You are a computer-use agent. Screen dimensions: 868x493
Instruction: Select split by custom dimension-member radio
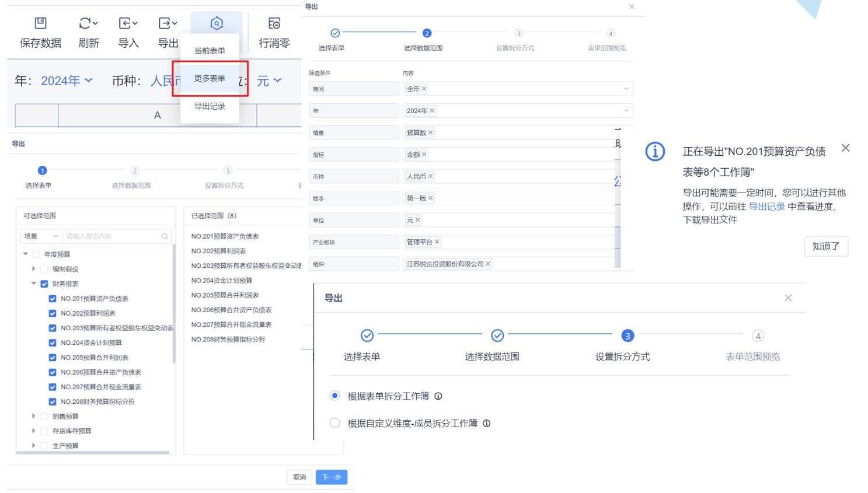pyautogui.click(x=335, y=423)
